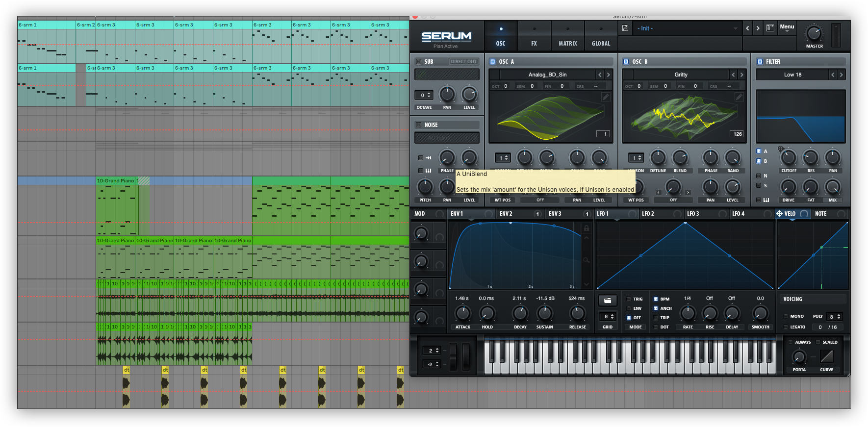
Task: Click the envelope zoom magnifier icon
Action: (587, 260)
